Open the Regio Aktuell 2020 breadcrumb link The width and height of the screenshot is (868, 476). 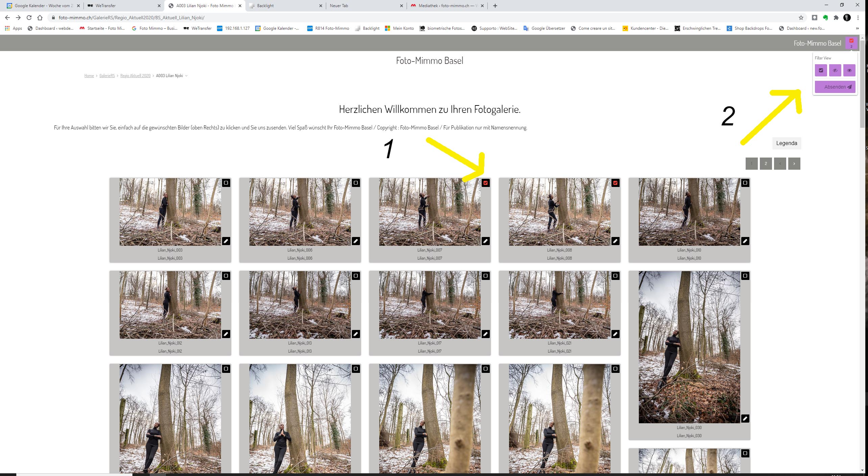pos(135,76)
